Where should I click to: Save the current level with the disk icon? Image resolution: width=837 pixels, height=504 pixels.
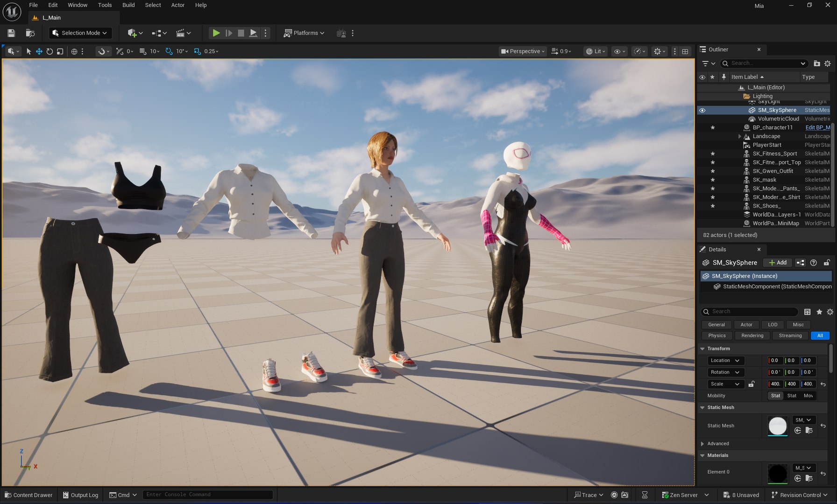(x=11, y=33)
